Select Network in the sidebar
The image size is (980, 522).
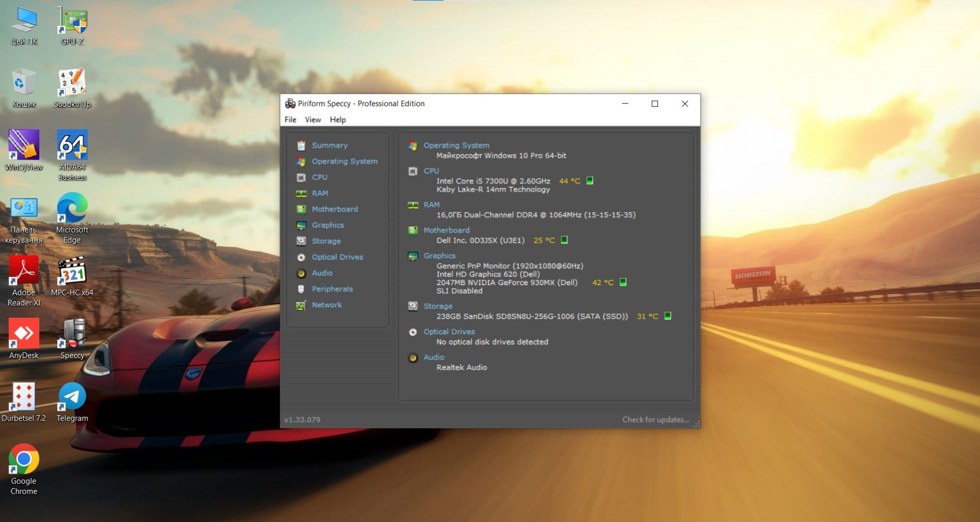[327, 305]
